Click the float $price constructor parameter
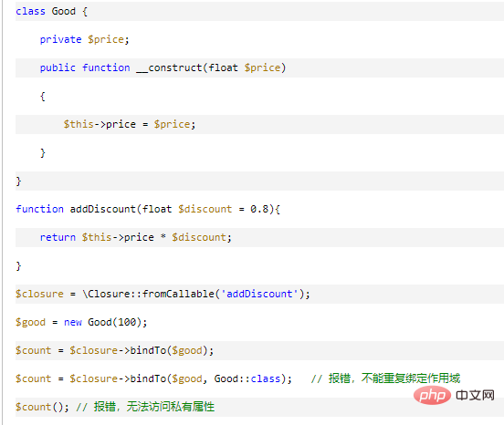504x425 pixels. pyautogui.click(x=245, y=67)
